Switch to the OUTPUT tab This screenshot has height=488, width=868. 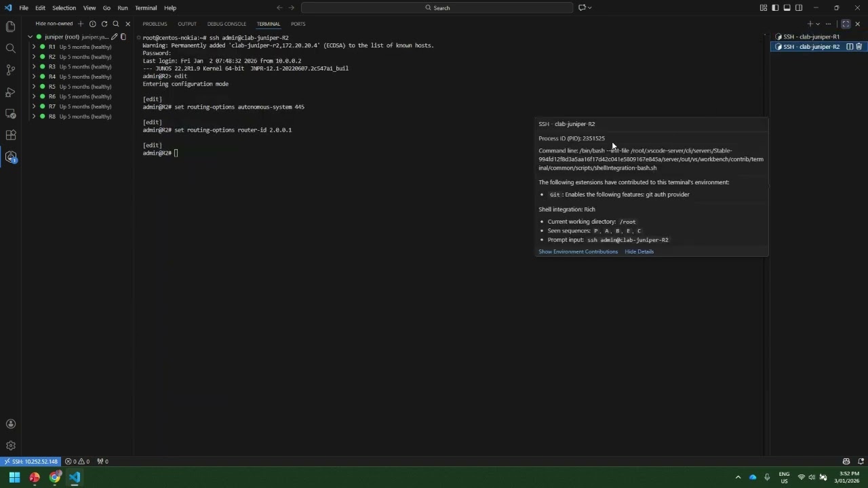click(187, 24)
